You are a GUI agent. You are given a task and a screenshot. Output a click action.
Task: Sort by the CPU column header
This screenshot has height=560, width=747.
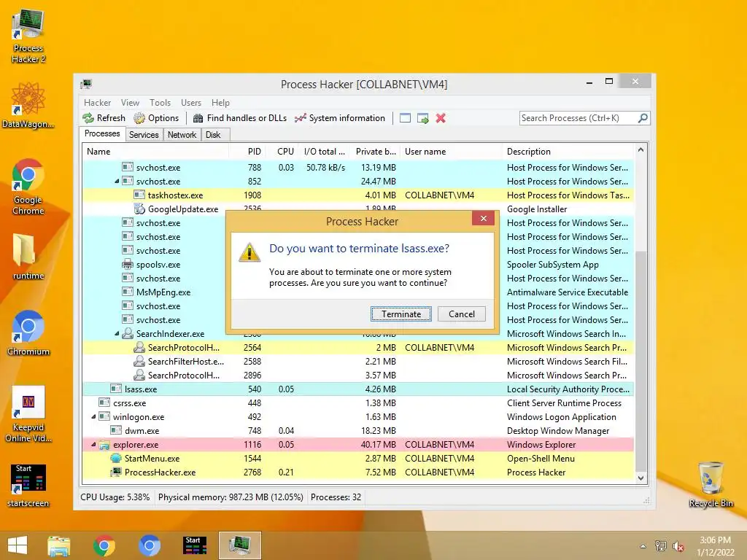282,152
